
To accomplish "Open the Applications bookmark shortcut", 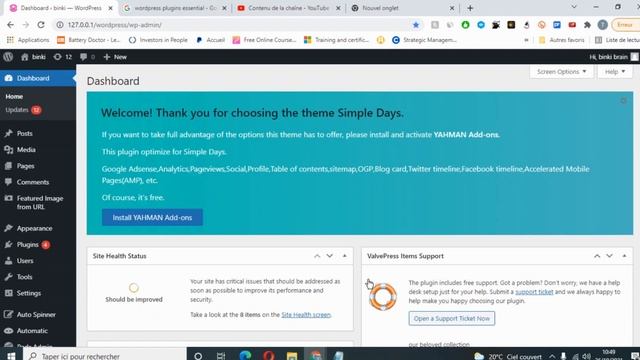I will coord(28,40).
